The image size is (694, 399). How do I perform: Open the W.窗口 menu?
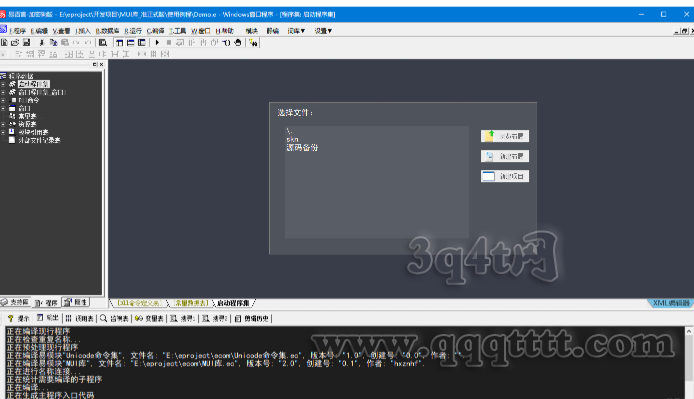(200, 31)
